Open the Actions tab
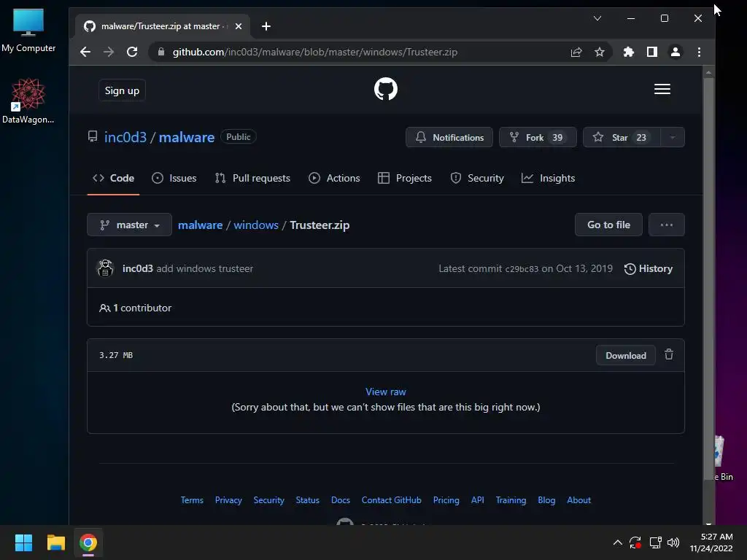 tap(334, 178)
